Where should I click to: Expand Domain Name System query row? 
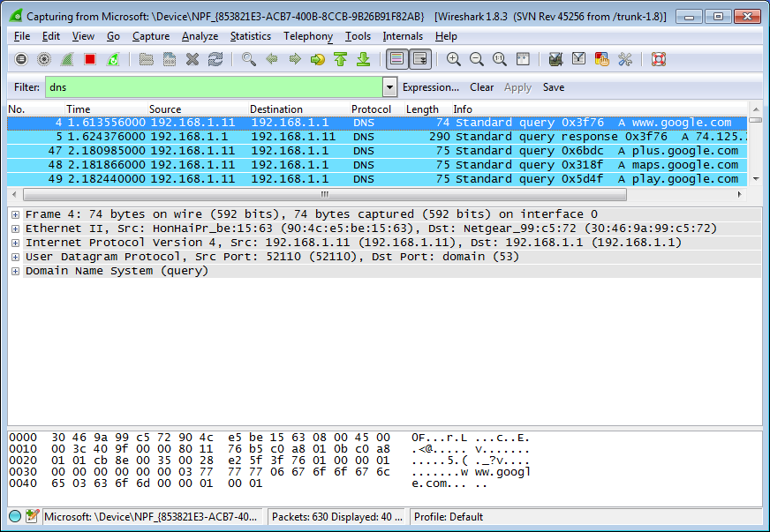coord(15,272)
